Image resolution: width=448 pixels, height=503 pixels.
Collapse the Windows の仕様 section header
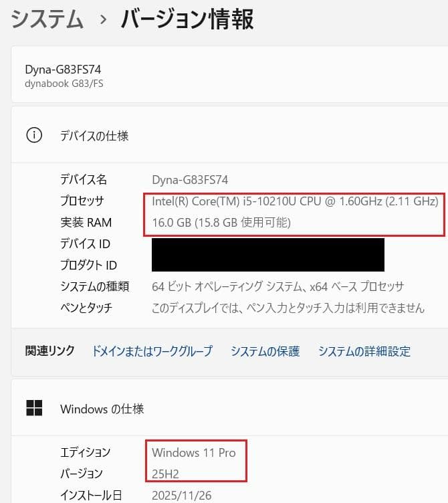pyautogui.click(x=229, y=408)
